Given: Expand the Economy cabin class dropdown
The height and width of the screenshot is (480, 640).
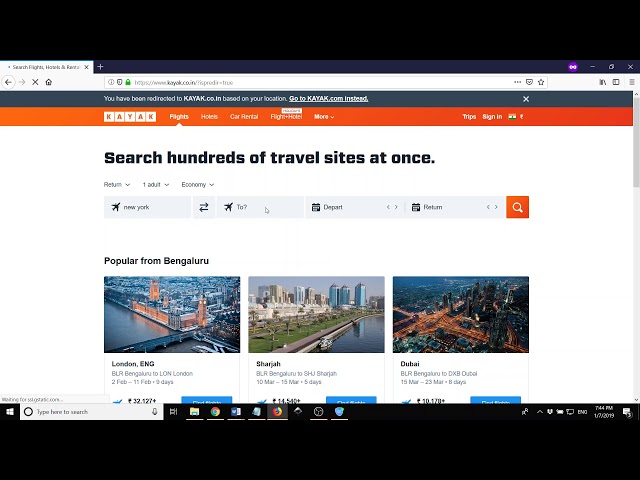Looking at the screenshot, I should [198, 185].
